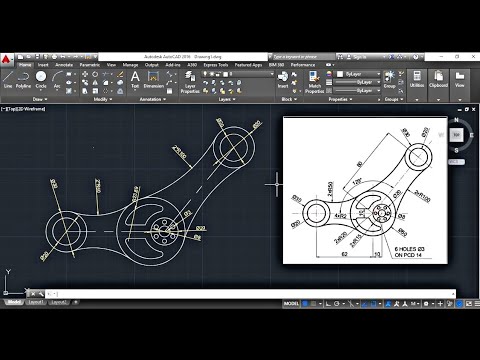
Task: Open the Dimension tool
Action: click(x=154, y=80)
